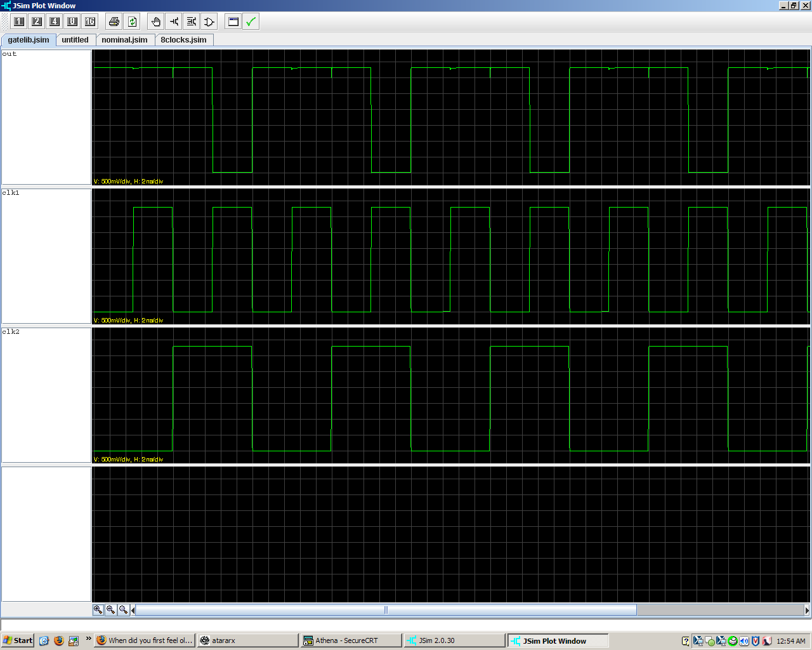The image size is (812, 650).
Task: Click the empty fourth channel name field
Action: pyautogui.click(x=46, y=534)
